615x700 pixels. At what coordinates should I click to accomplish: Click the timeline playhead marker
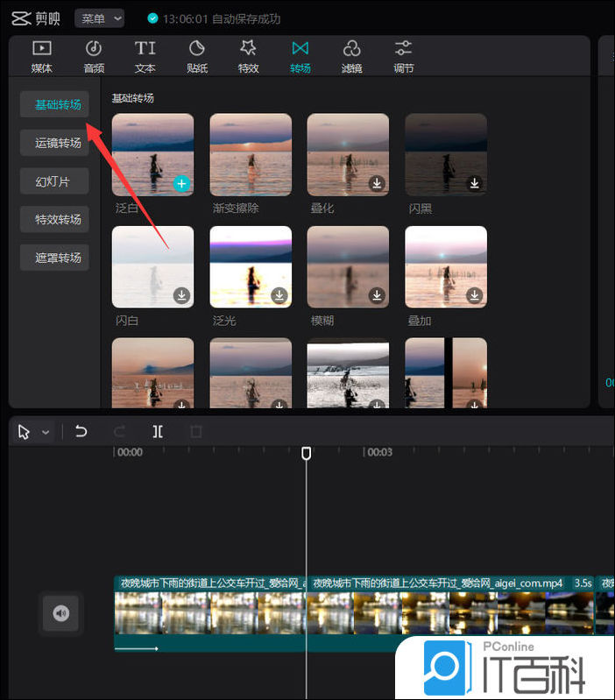306,453
